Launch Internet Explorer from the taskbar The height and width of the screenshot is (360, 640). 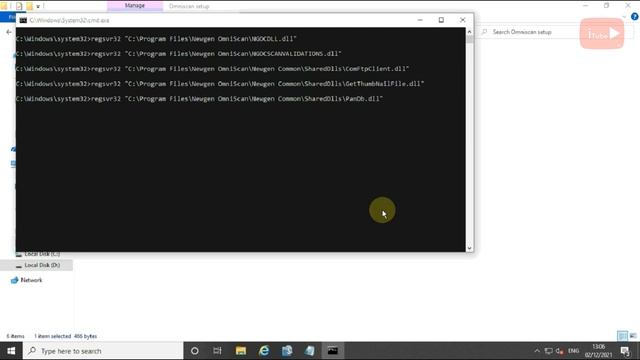(x=264, y=351)
